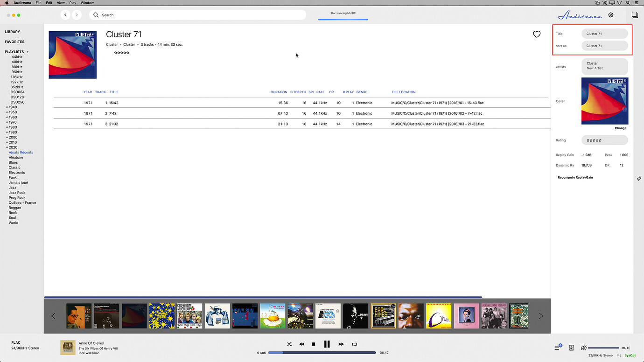Open Ajouts Récents playlist
This screenshot has width=644, height=362.
pyautogui.click(x=21, y=153)
